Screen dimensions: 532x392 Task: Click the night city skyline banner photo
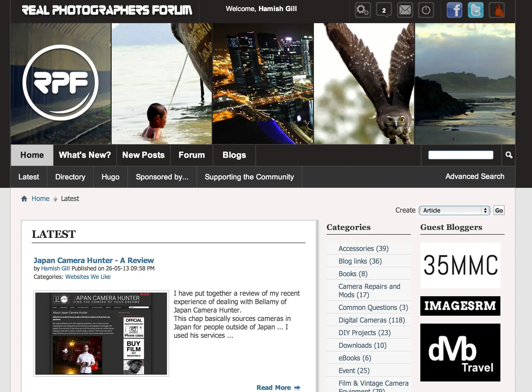(263, 83)
